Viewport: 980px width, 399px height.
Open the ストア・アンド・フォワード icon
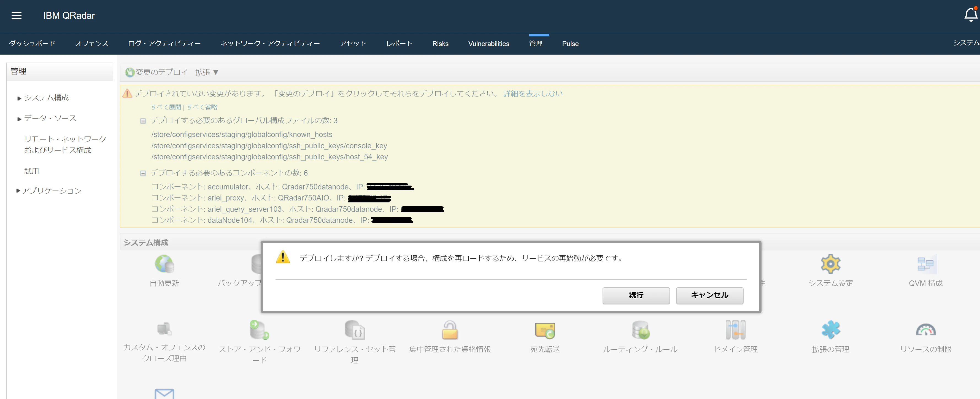coord(260,330)
